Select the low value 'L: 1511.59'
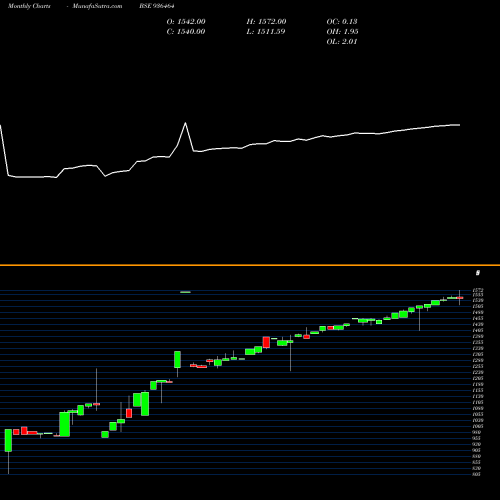 (x=266, y=32)
